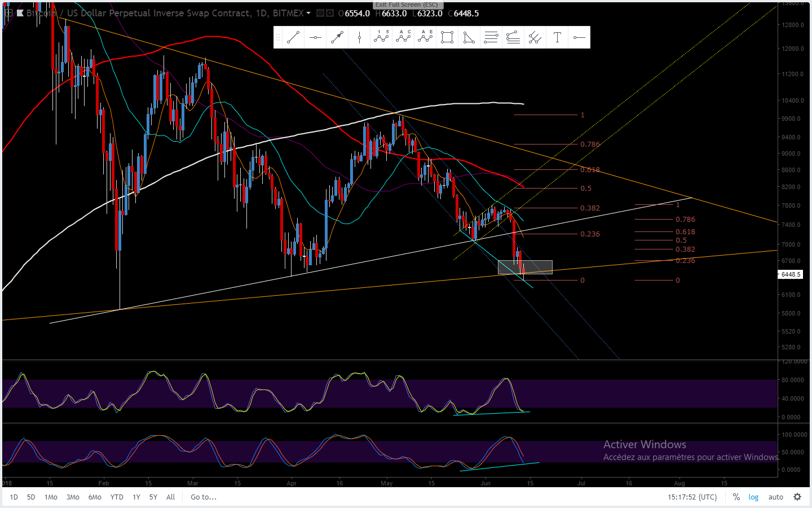Screen dimensions: 812x508
Task: Select the Text annotation tool
Action: tap(557, 38)
